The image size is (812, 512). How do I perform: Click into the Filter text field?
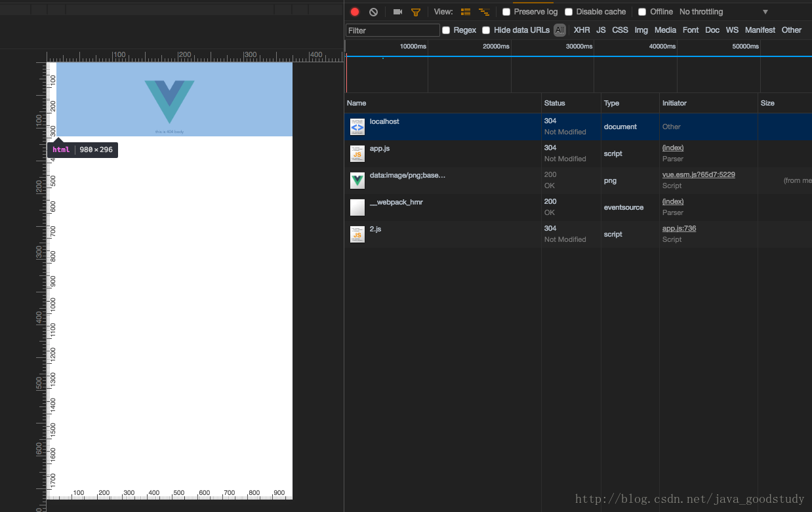[x=393, y=30]
